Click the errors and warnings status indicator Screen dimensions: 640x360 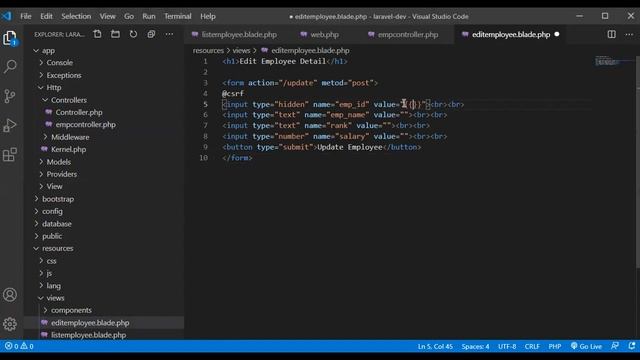pos(19,346)
